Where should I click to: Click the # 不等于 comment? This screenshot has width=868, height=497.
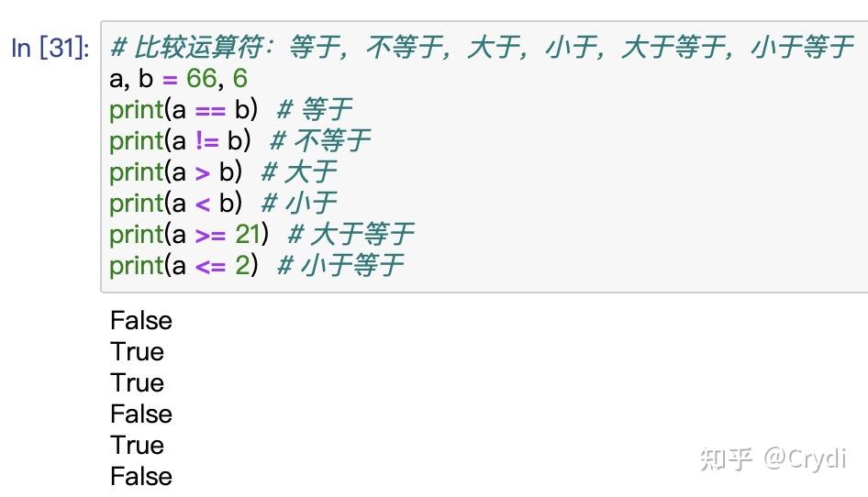click(320, 140)
